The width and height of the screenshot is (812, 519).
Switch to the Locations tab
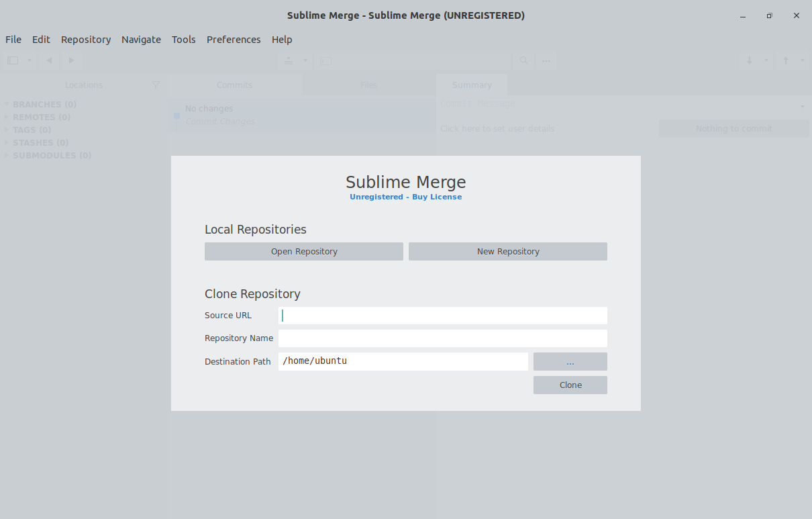[x=84, y=85]
